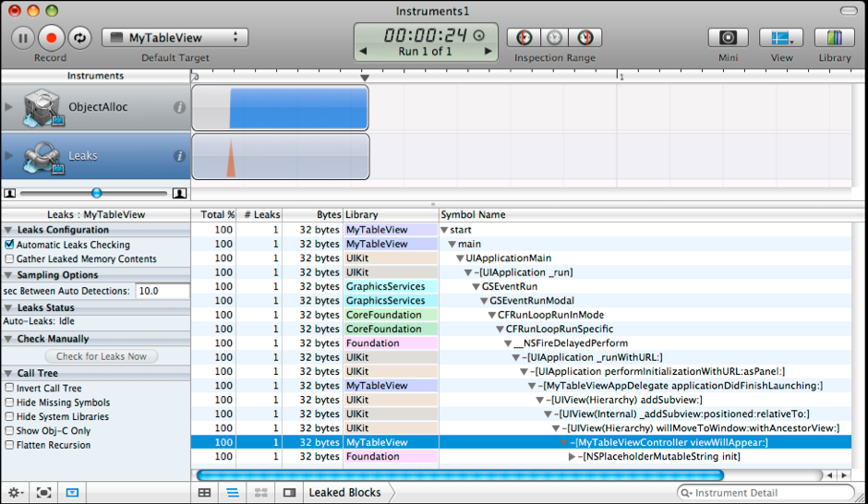This screenshot has height=504, width=868.
Task: Open the Leaked Blocks path item
Action: (x=344, y=492)
